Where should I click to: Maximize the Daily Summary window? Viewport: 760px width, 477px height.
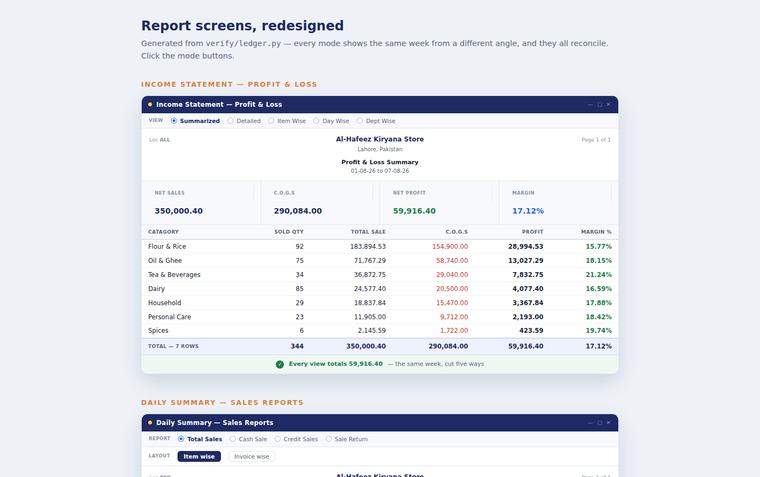tap(600, 422)
